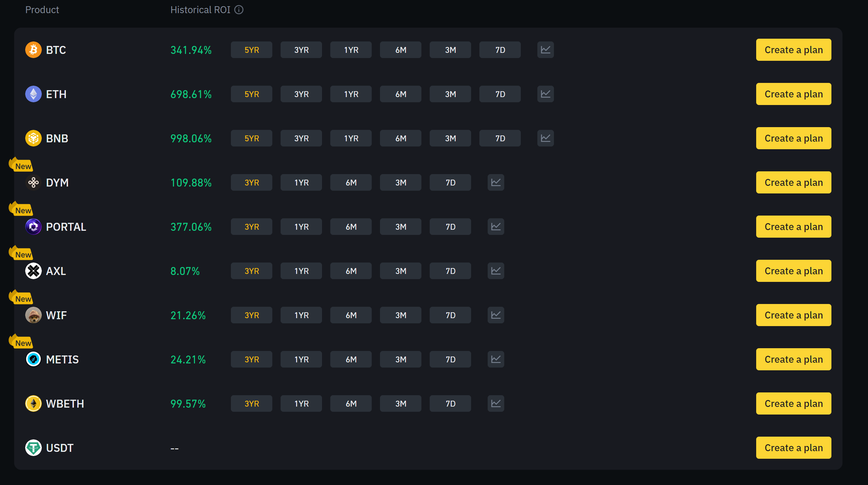Viewport: 868px width, 485px height.
Task: Select 6M period for BNB
Action: point(401,138)
